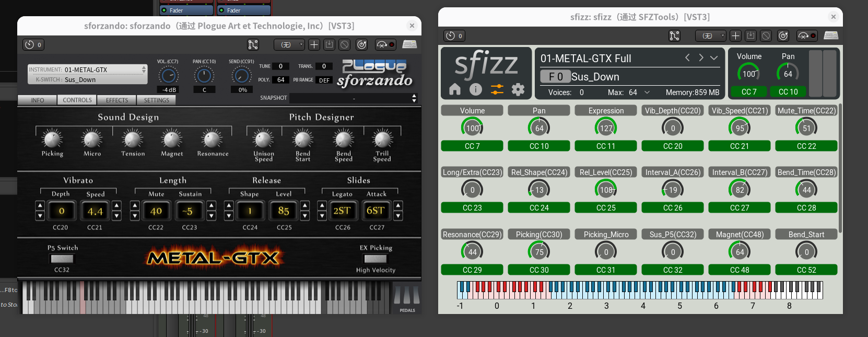This screenshot has height=337, width=868.
Task: Open the sfizz info icon
Action: (x=476, y=89)
